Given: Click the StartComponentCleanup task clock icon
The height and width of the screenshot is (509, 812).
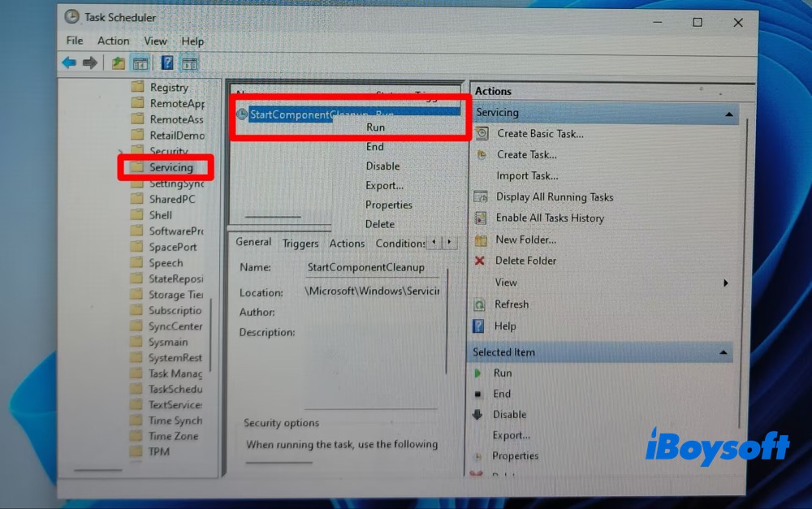Looking at the screenshot, I should (242, 114).
